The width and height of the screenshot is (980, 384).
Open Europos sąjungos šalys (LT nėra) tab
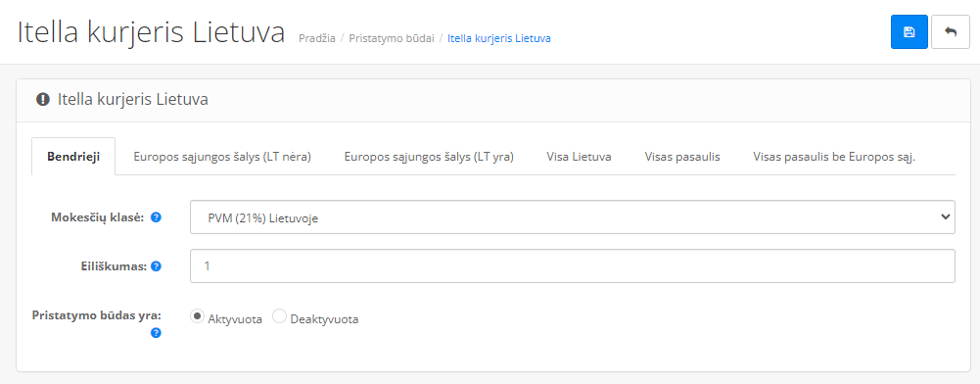[x=222, y=157]
